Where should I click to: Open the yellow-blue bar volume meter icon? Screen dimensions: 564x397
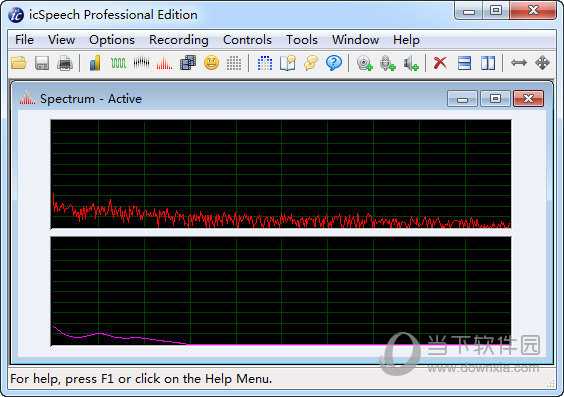(95, 63)
